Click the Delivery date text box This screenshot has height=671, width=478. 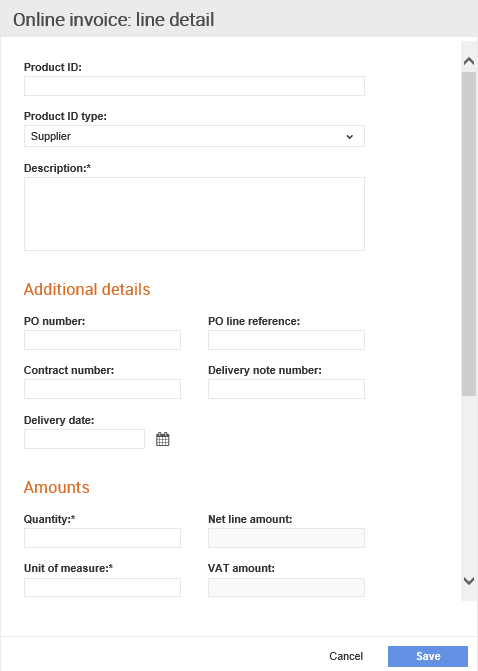pos(84,439)
